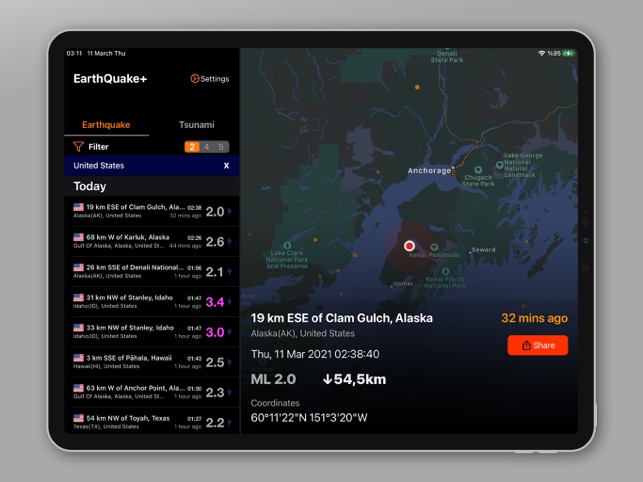Click pin icon beside magnitude 3.0
Screen dimensions: 643x482
tap(229, 332)
